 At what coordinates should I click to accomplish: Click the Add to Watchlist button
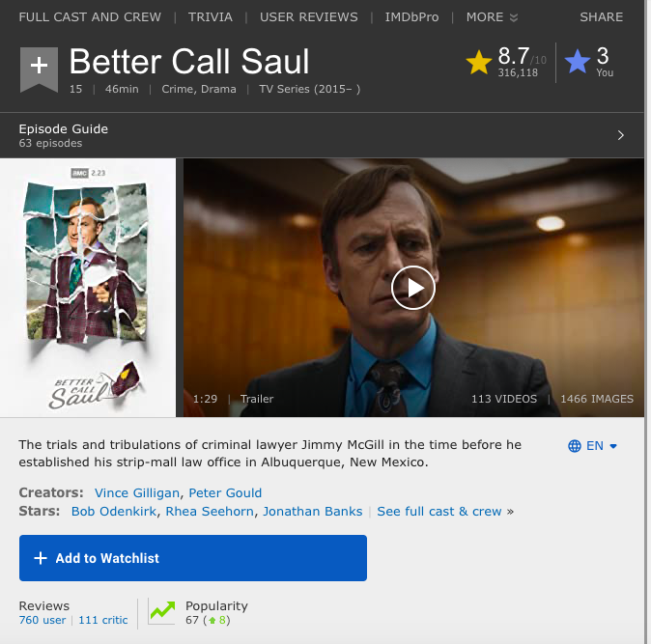[x=193, y=558]
